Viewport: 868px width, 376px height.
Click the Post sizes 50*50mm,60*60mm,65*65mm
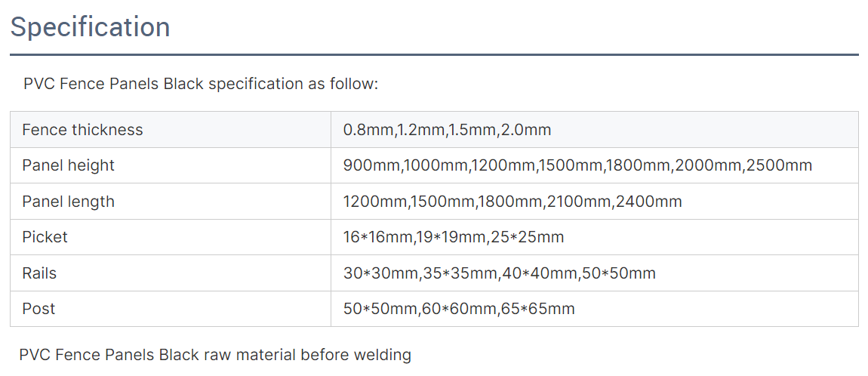click(x=459, y=309)
